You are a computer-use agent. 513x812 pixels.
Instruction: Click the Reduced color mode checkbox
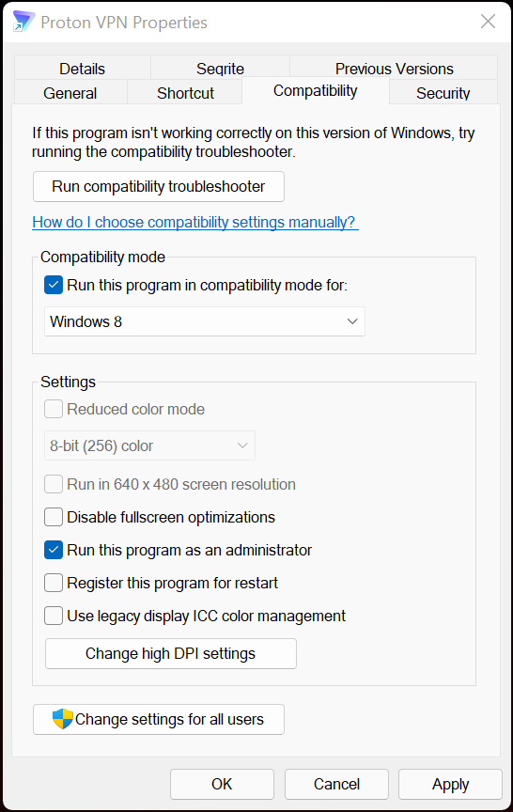(54, 409)
